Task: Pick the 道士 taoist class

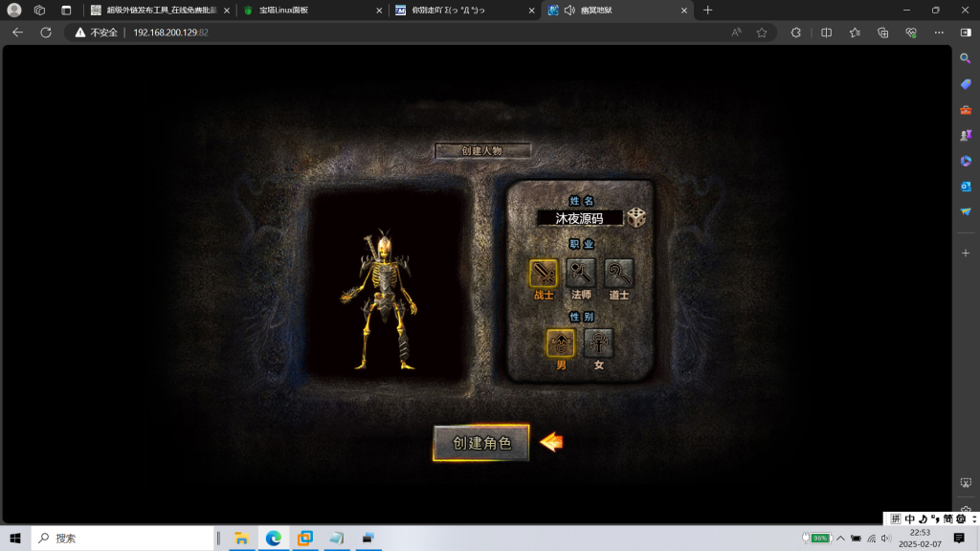Action: tap(618, 275)
